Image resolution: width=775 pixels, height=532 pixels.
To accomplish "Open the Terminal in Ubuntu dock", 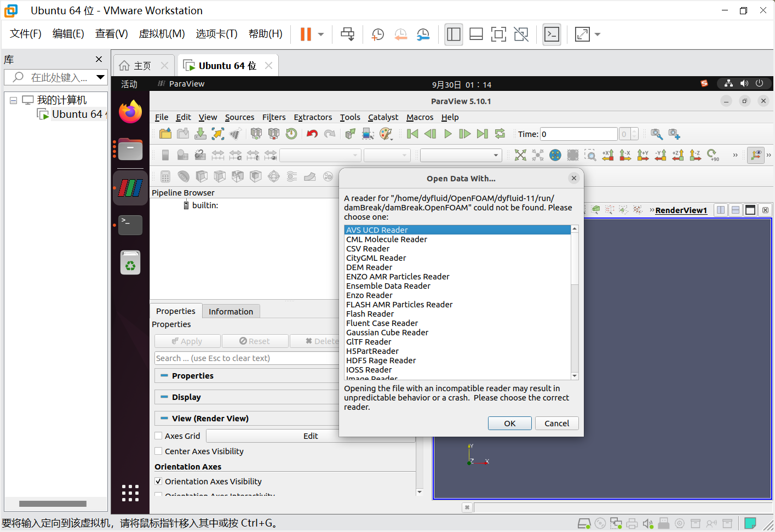I will [x=130, y=225].
